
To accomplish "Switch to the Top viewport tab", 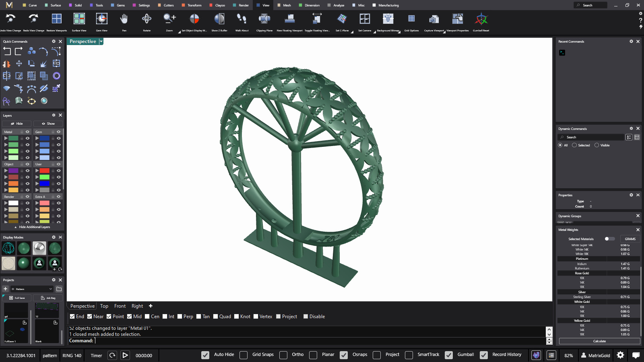I will [104, 306].
